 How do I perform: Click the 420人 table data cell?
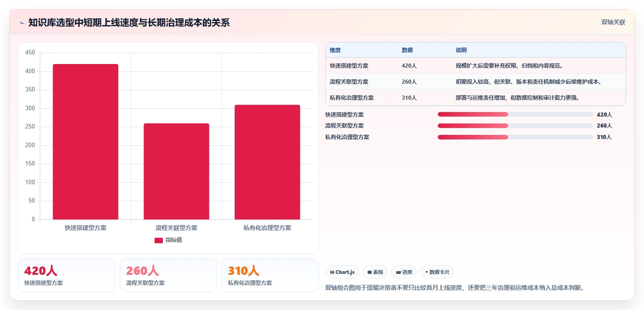[x=409, y=65]
